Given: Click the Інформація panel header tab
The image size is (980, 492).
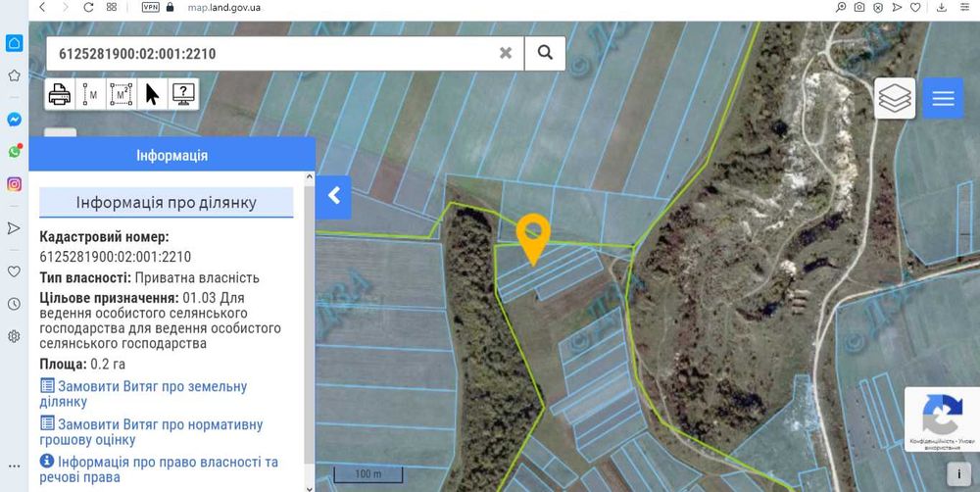Looking at the screenshot, I should coord(171,155).
